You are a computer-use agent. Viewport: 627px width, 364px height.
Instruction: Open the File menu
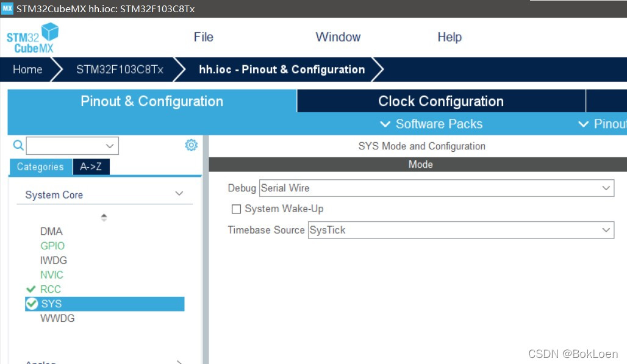coord(204,37)
